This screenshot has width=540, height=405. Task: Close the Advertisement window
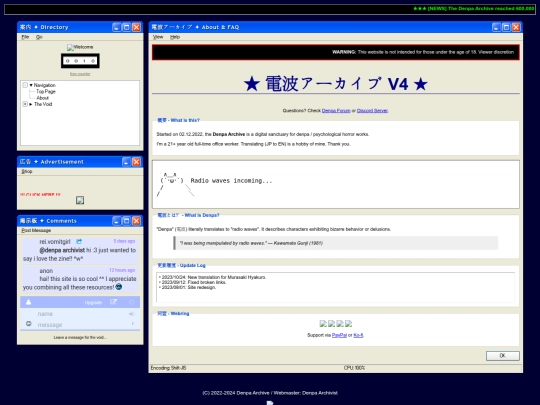click(137, 162)
